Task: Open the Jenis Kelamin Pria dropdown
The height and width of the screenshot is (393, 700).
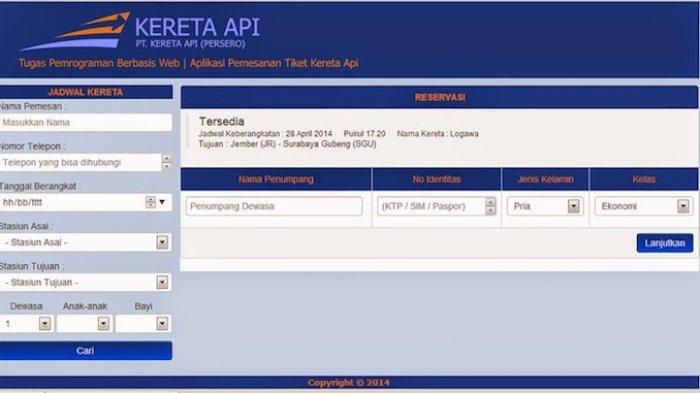Action: (545, 206)
